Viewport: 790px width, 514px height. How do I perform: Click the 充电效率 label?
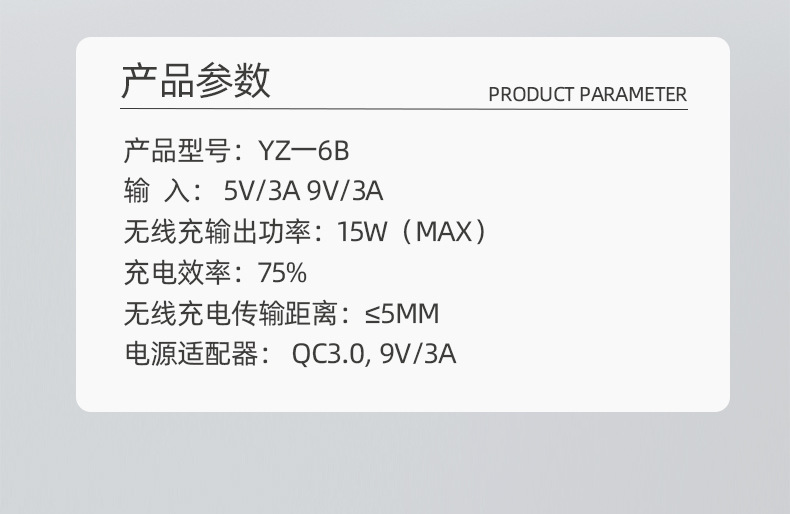tap(177, 273)
